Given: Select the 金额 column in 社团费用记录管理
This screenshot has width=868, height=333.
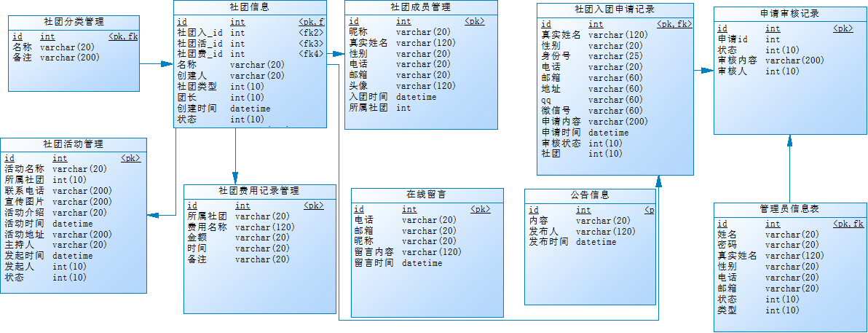Looking at the screenshot, I should [197, 238].
